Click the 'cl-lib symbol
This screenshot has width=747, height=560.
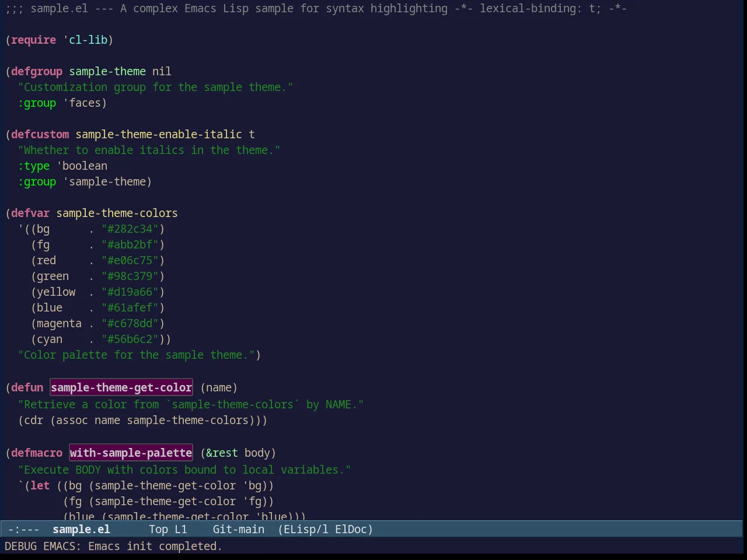(85, 40)
